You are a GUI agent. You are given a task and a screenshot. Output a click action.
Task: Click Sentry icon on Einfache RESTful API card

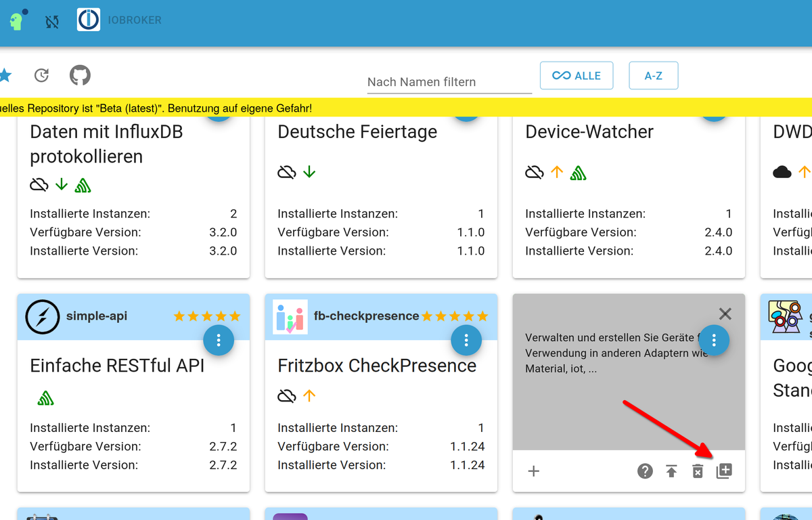tap(45, 398)
